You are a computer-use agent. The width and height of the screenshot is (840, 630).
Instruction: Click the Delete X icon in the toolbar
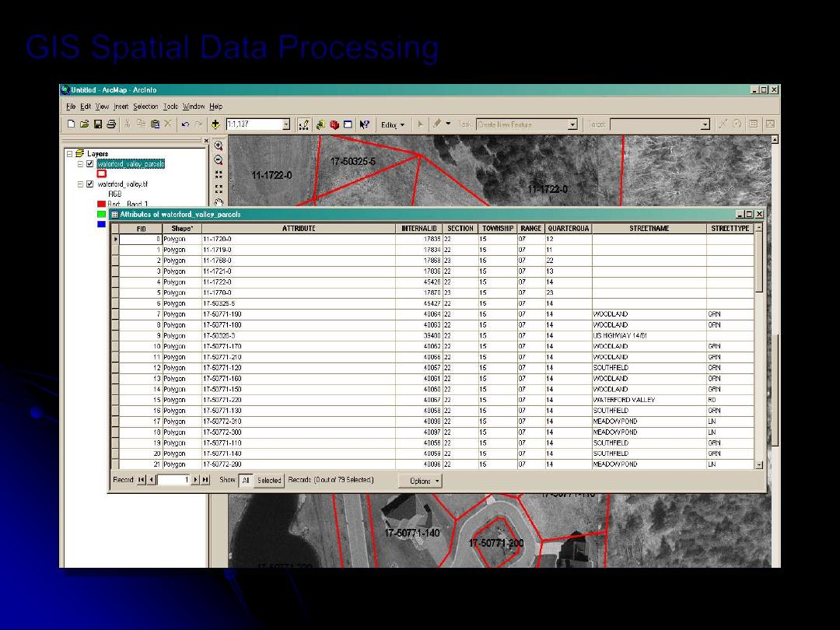[x=168, y=124]
